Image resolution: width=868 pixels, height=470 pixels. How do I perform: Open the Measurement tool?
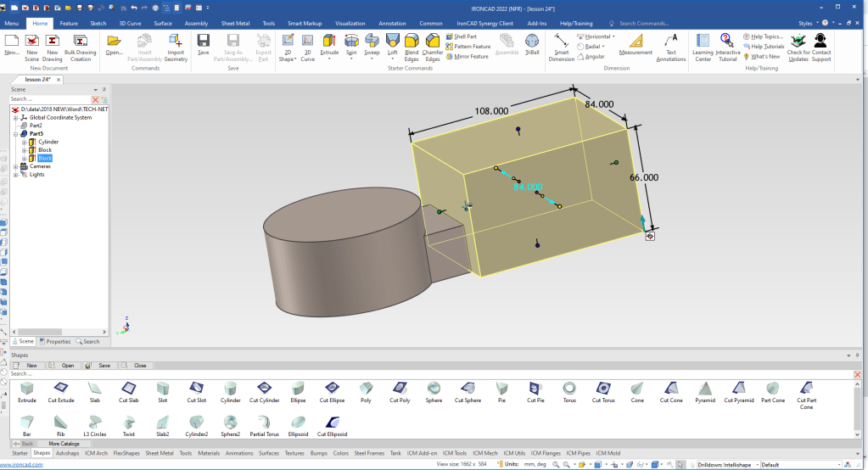coord(636,41)
